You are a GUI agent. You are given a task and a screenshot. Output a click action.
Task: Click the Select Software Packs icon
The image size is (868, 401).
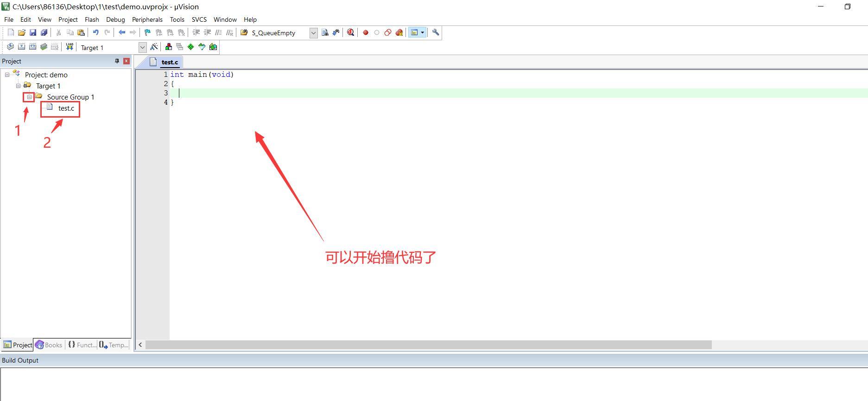(202, 47)
